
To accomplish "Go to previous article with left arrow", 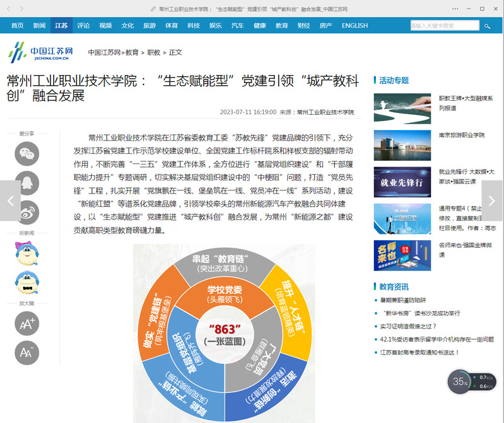I will coord(10,201).
